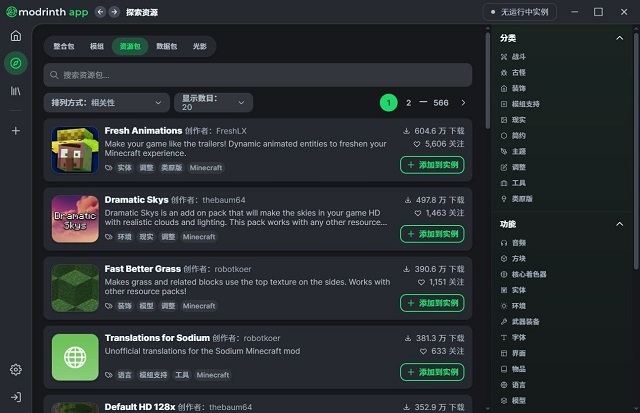Click the sun icon beside 环境
Screen dimensions: 640x413
504,306
